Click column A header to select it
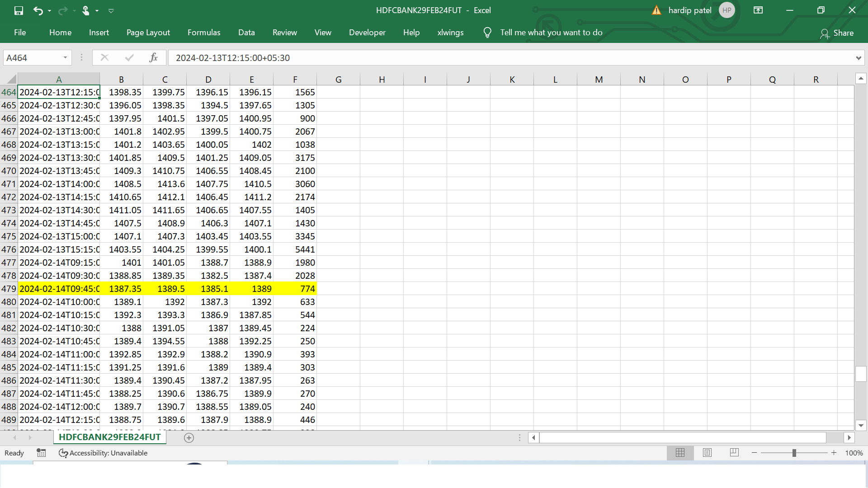Image resolution: width=868 pixels, height=488 pixels. 59,79
